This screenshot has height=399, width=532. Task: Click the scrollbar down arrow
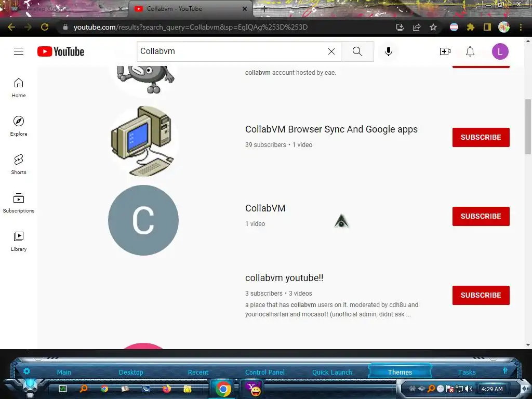(x=528, y=345)
